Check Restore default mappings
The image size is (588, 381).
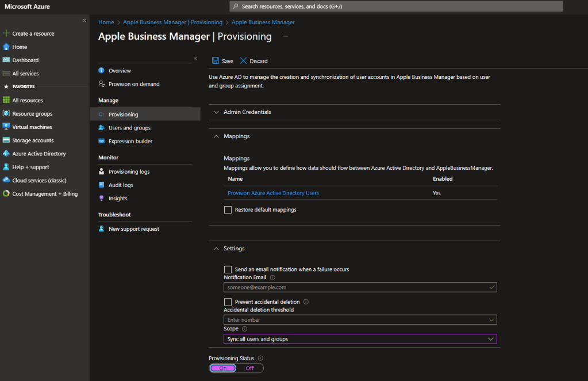[x=228, y=209]
